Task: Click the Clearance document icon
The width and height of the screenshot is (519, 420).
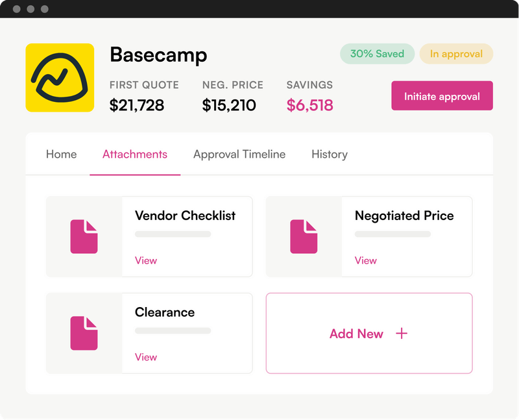Action: [84, 333]
